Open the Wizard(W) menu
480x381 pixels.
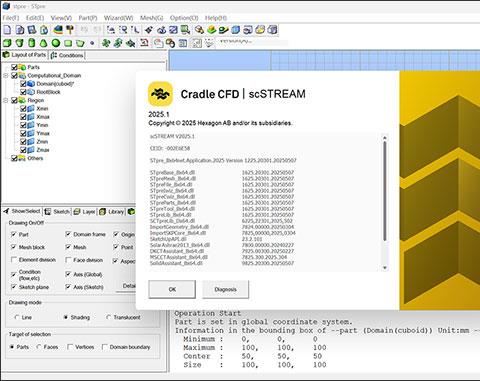point(119,18)
